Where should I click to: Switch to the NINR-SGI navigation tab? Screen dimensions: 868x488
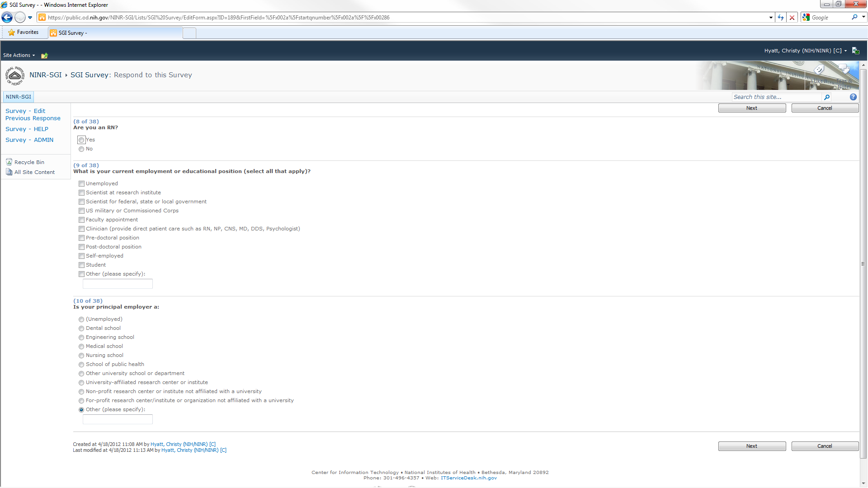pyautogui.click(x=19, y=97)
